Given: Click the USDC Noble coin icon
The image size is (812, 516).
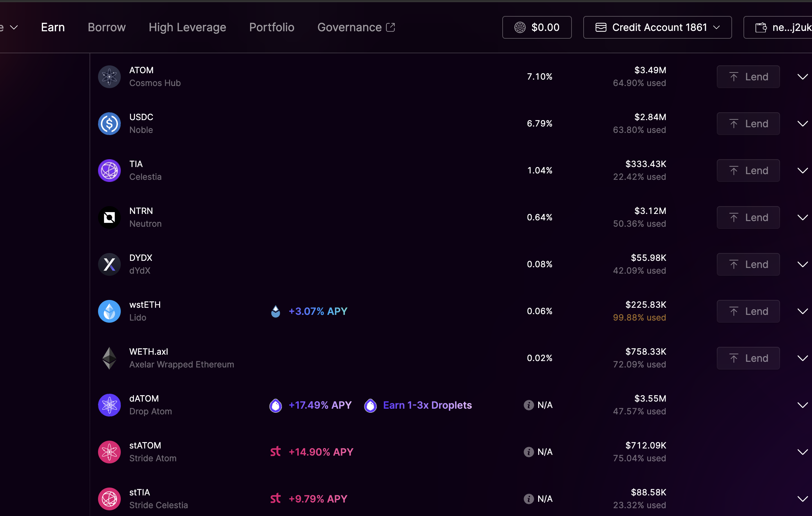Looking at the screenshot, I should coord(109,124).
